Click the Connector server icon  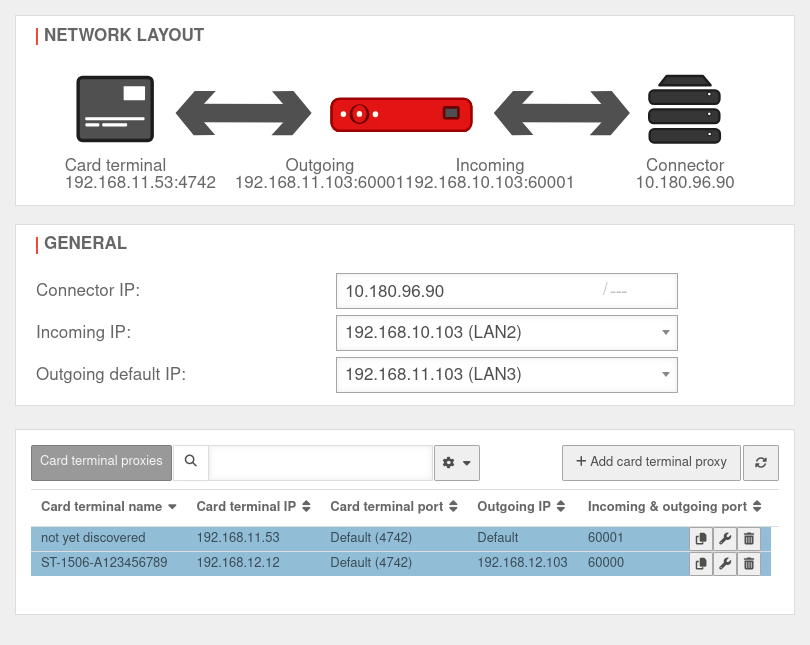click(x=684, y=109)
